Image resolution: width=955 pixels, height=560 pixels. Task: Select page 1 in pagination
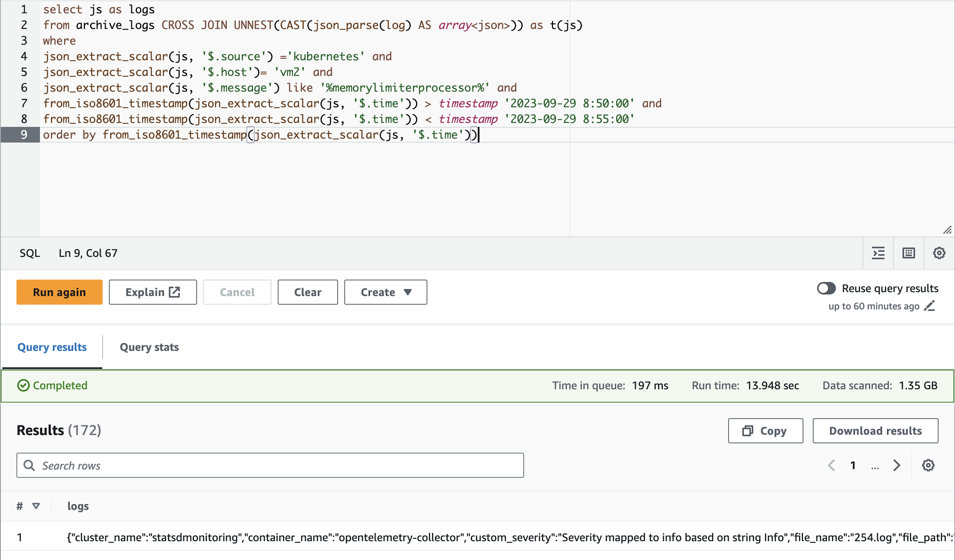[x=853, y=465]
